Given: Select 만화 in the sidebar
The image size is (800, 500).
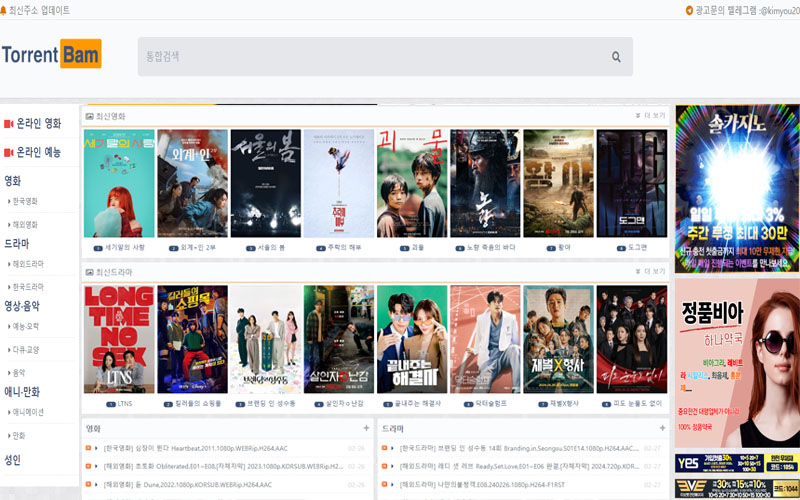Looking at the screenshot, I should 19,436.
